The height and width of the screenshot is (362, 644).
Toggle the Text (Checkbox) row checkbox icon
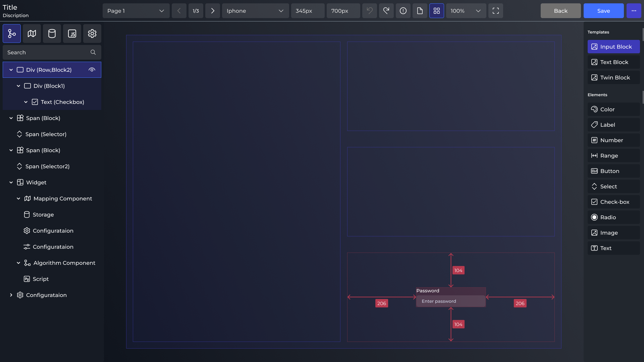(35, 102)
